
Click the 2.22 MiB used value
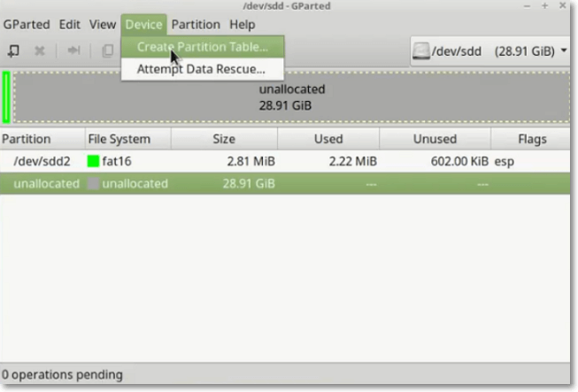click(353, 161)
